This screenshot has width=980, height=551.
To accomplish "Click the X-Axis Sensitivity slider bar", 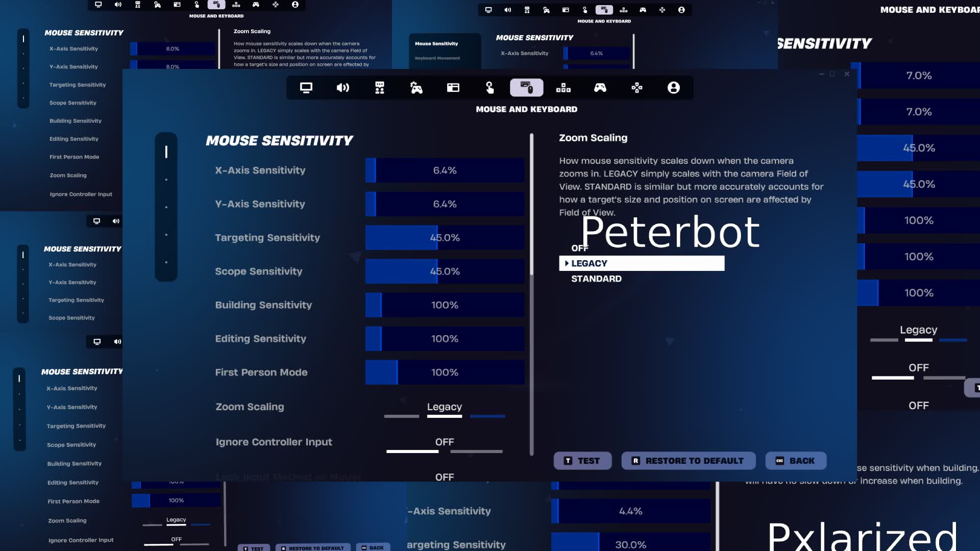I will (445, 170).
